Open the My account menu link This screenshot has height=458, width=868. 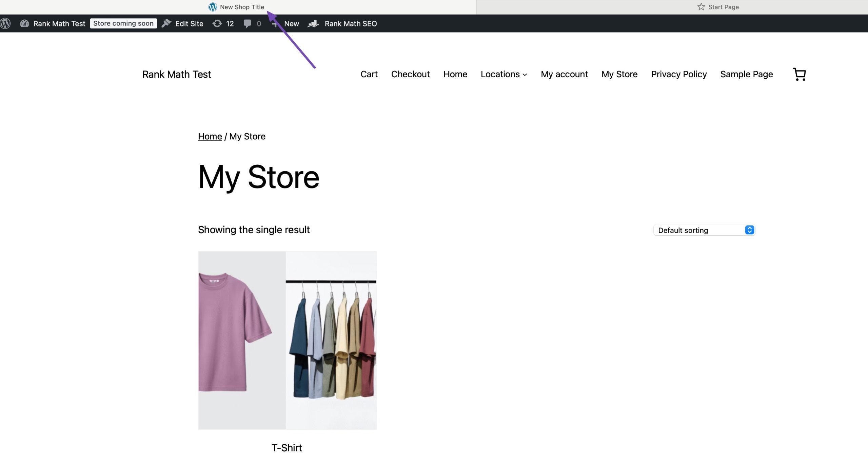(564, 74)
